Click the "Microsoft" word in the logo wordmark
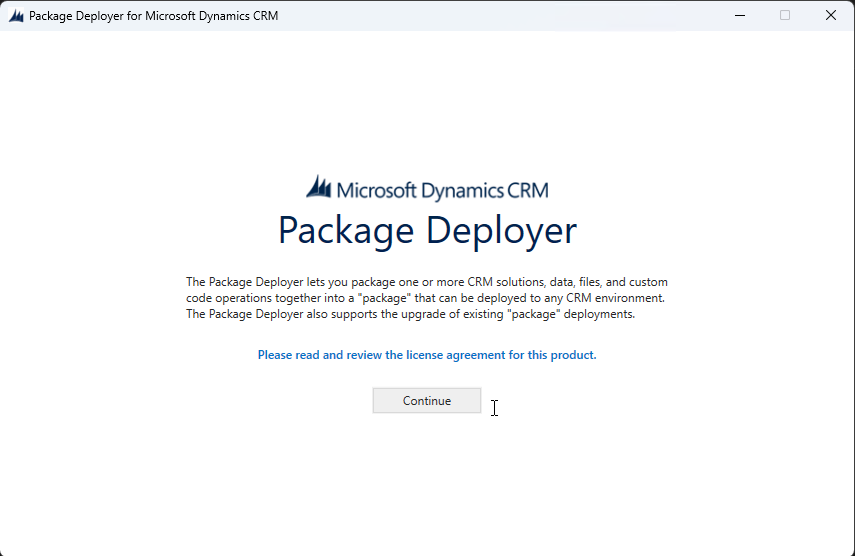The width and height of the screenshot is (855, 556). [376, 190]
